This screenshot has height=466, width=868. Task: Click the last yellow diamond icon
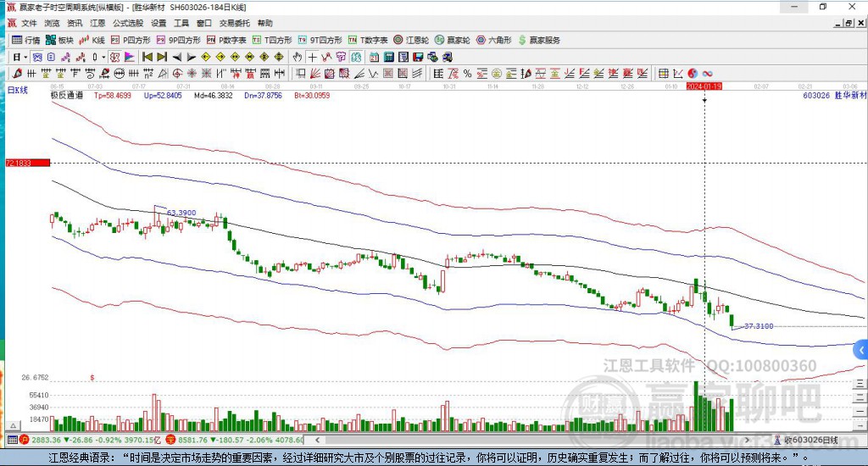pos(279,57)
